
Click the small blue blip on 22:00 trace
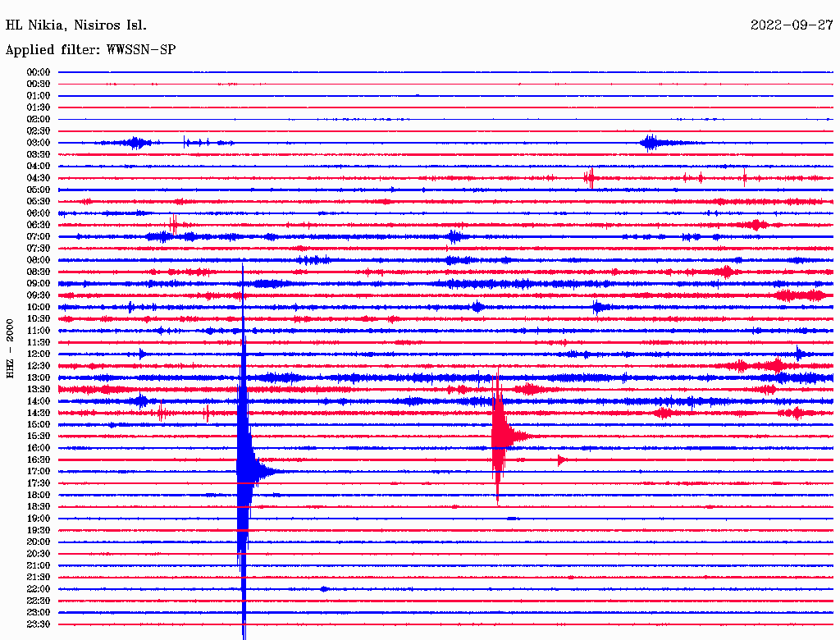pyautogui.click(x=324, y=588)
